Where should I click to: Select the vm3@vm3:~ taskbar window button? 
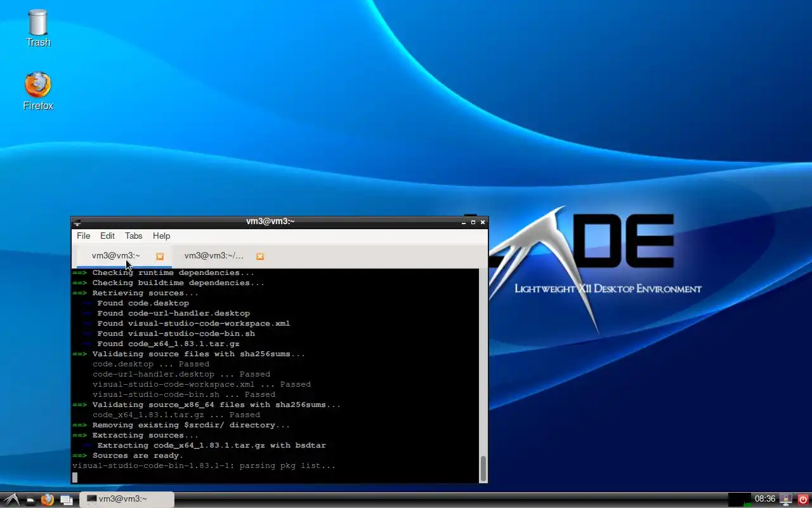tap(127, 499)
